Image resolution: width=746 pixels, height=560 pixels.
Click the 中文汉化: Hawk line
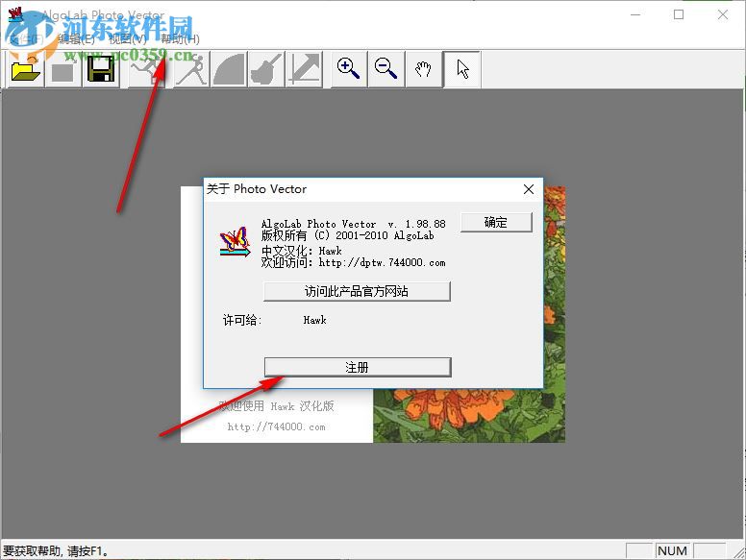click(x=302, y=251)
